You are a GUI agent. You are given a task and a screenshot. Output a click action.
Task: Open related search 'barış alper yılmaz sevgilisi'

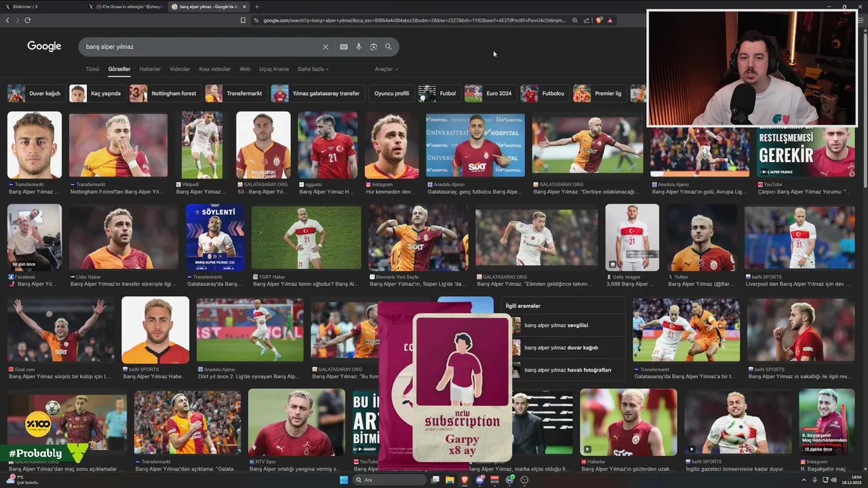[564, 325]
